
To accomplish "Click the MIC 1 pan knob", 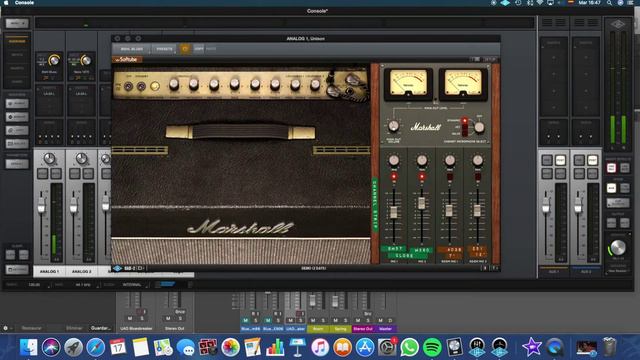I will 393,160.
